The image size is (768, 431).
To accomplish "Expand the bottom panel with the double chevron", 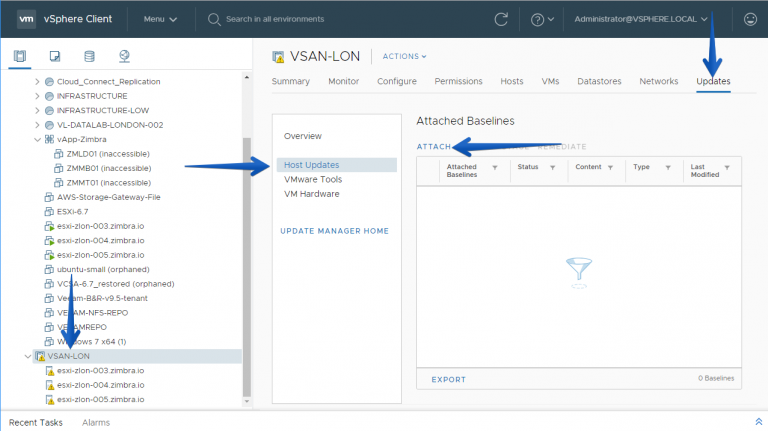I will [x=758, y=422].
